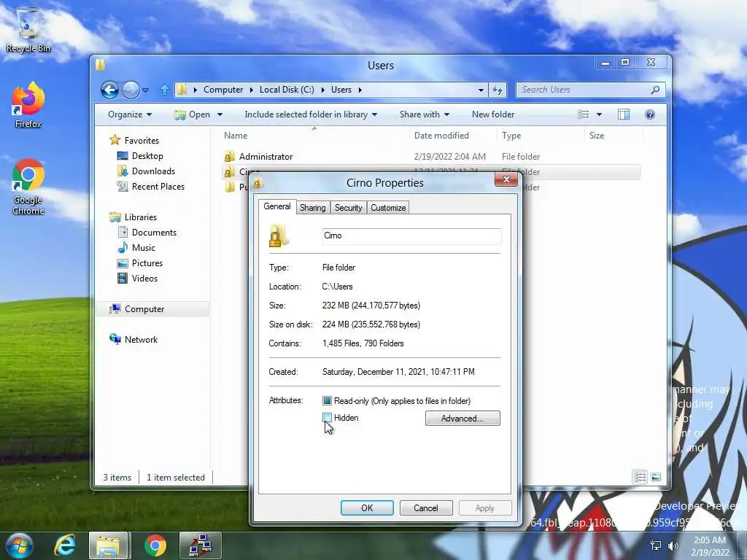Open the Customize tab
Image resolution: width=747 pixels, height=560 pixels.
click(x=388, y=208)
